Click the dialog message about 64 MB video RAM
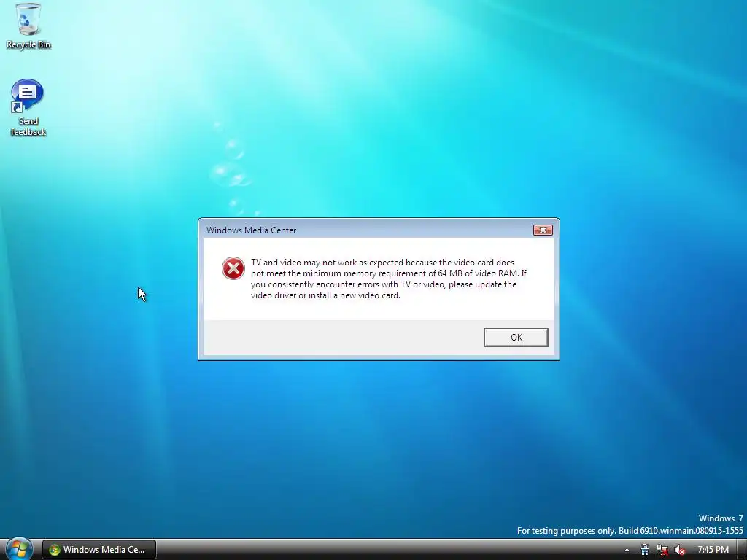The height and width of the screenshot is (560, 747). 388,279
